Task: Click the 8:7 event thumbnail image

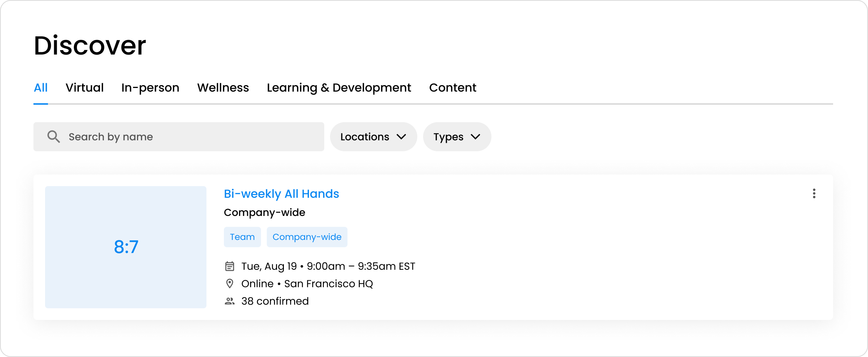Action: click(x=126, y=247)
